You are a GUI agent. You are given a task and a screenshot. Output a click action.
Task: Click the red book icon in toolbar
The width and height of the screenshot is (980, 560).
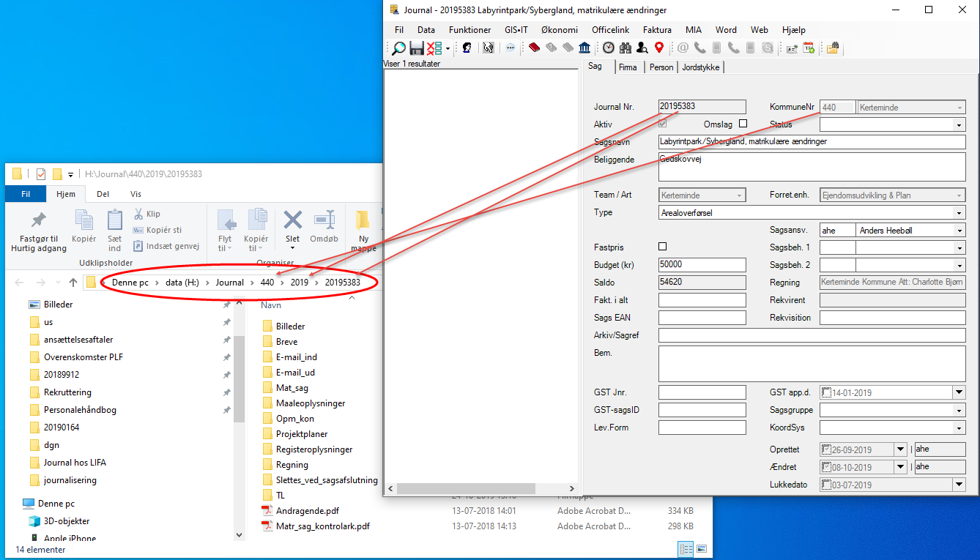(534, 48)
